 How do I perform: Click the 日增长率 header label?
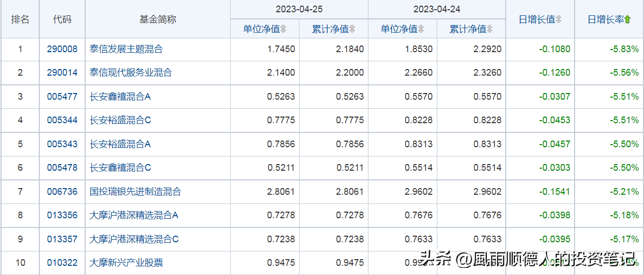606,19
